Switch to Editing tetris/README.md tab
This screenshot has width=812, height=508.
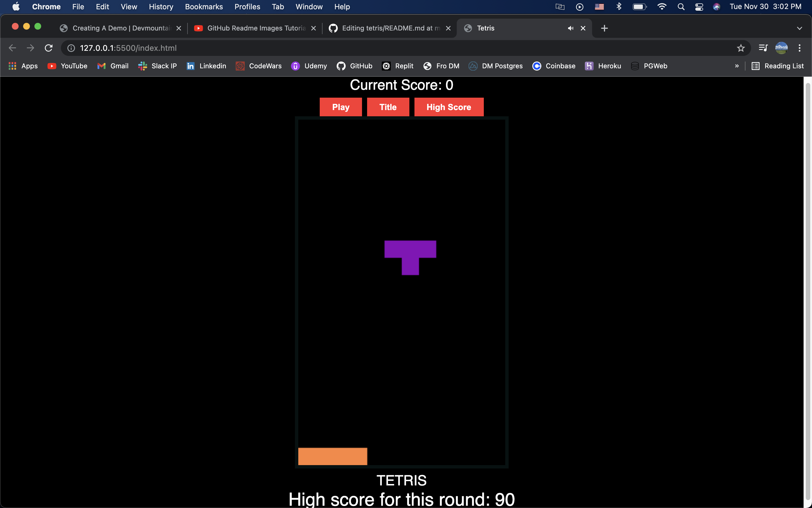(x=390, y=28)
